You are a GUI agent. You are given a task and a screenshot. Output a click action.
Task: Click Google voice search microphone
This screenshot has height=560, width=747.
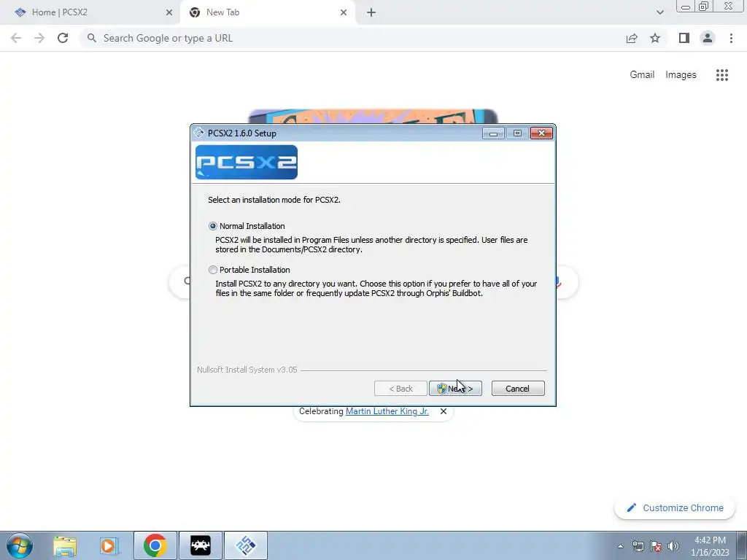coord(558,282)
